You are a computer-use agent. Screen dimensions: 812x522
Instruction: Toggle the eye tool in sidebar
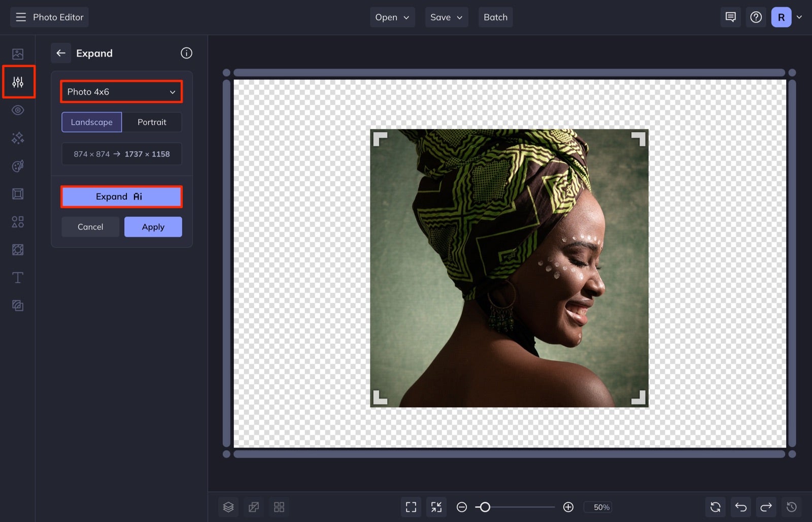[18, 110]
